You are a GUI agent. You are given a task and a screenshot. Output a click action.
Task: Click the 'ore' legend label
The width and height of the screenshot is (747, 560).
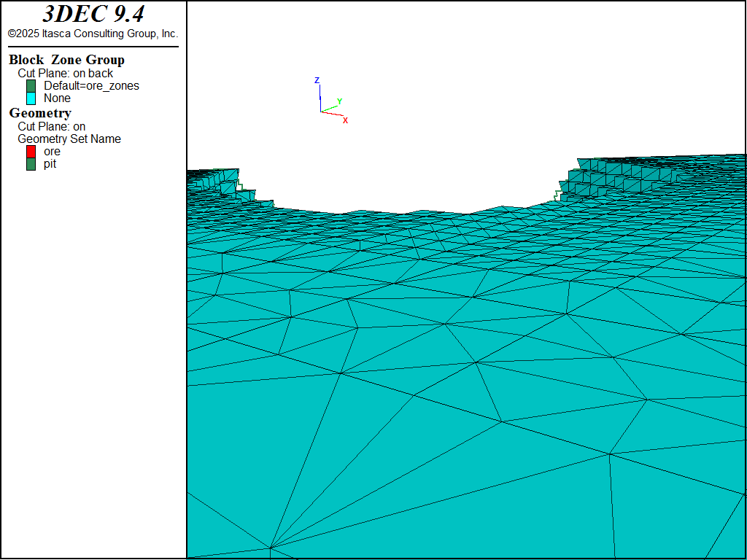pyautogui.click(x=52, y=151)
